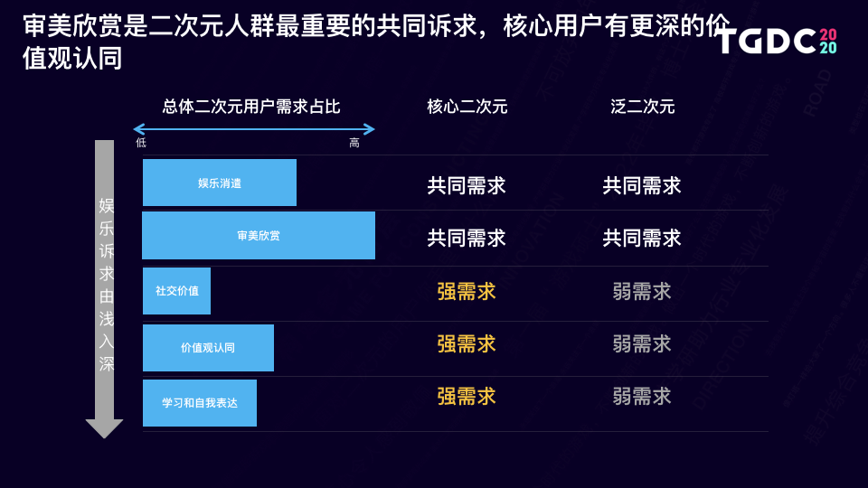The width and height of the screenshot is (868, 488).
Task: Click the blue double-headed horizontal arrow
Action: coord(254,129)
